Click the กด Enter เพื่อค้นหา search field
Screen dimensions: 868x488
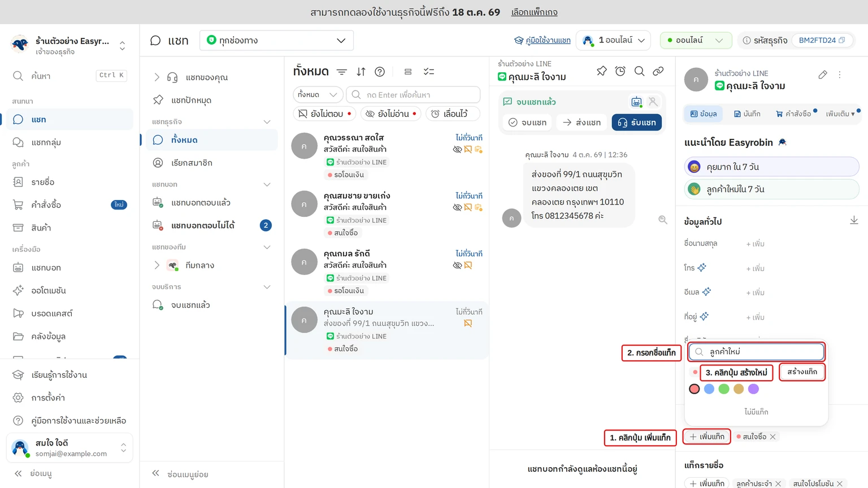(x=413, y=94)
